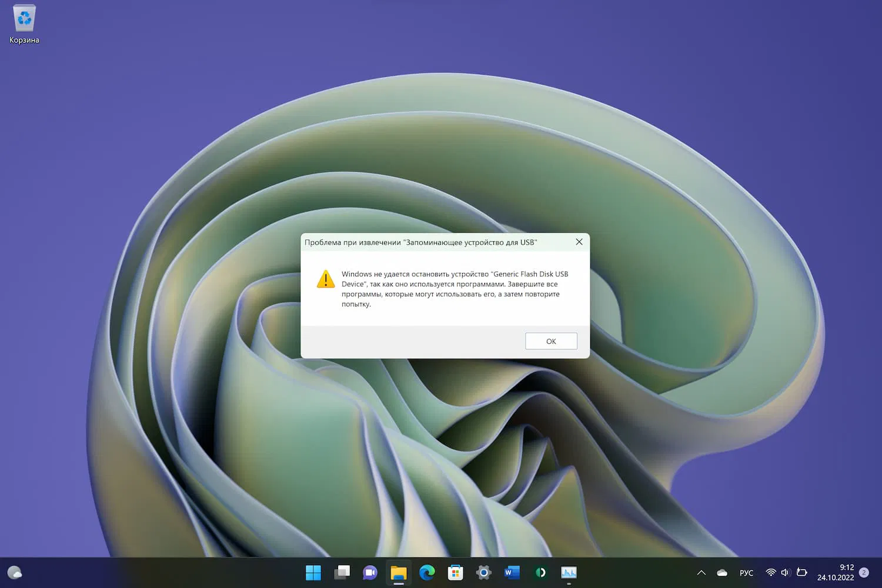Switch to the performance graph monitor taskbar app
The image size is (882, 588).
(569, 572)
